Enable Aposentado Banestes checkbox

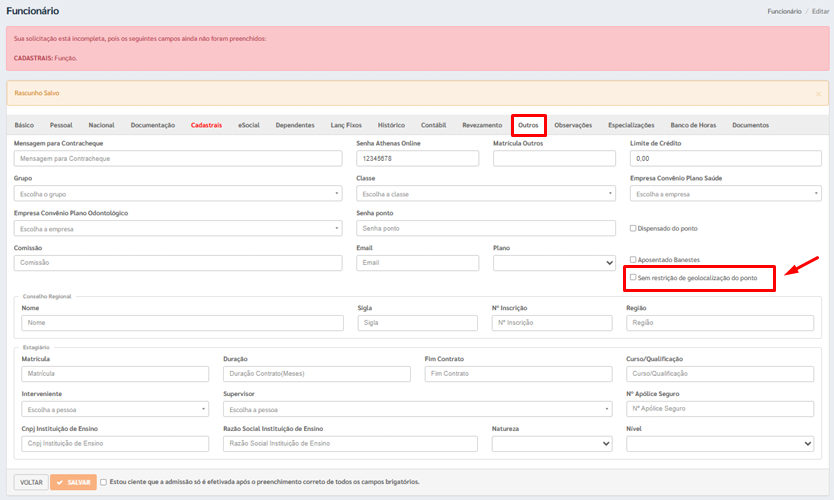(633, 259)
